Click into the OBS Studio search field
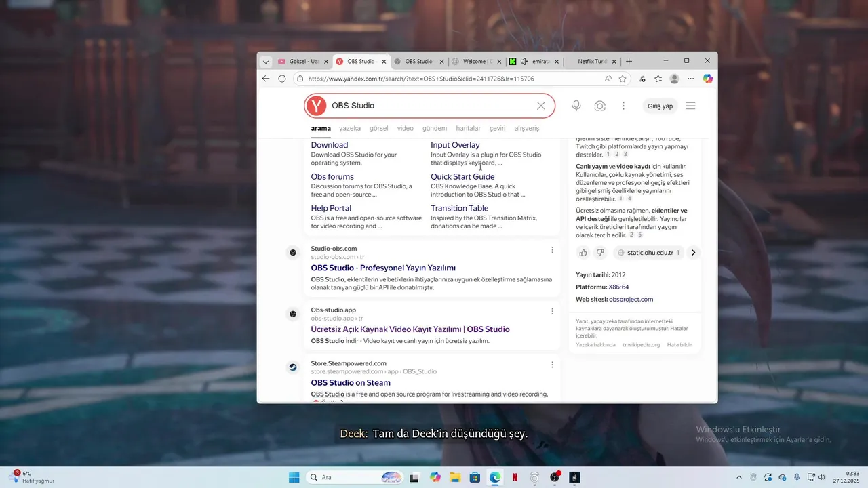868x488 pixels. point(431,106)
